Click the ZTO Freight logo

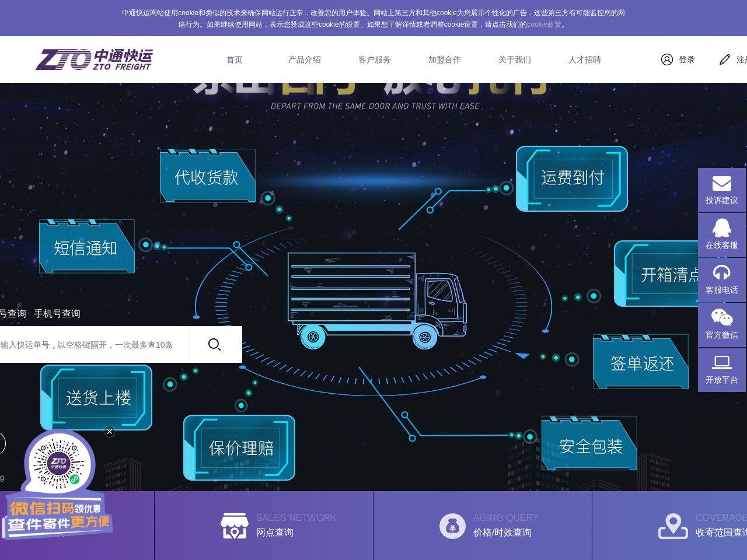94,60
